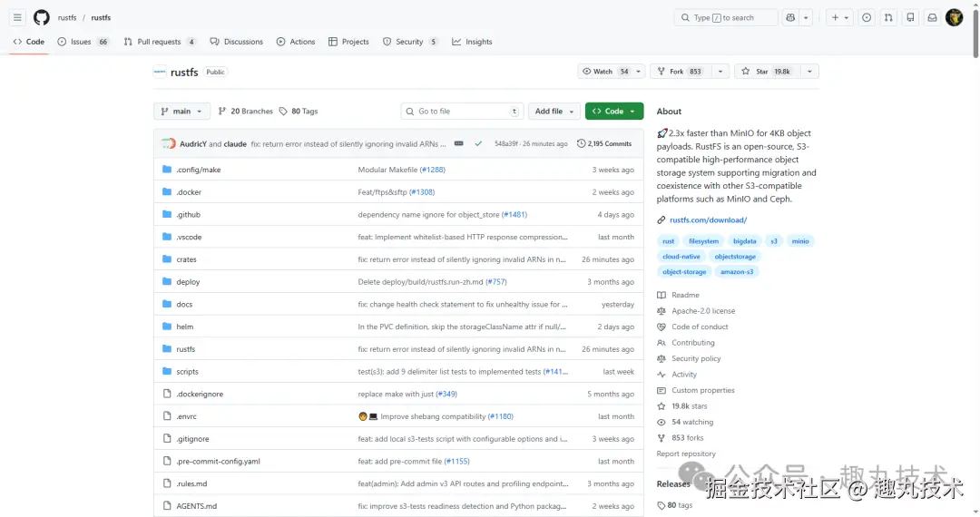
Task: Open the hamburger navigation menu
Action: (x=17, y=17)
